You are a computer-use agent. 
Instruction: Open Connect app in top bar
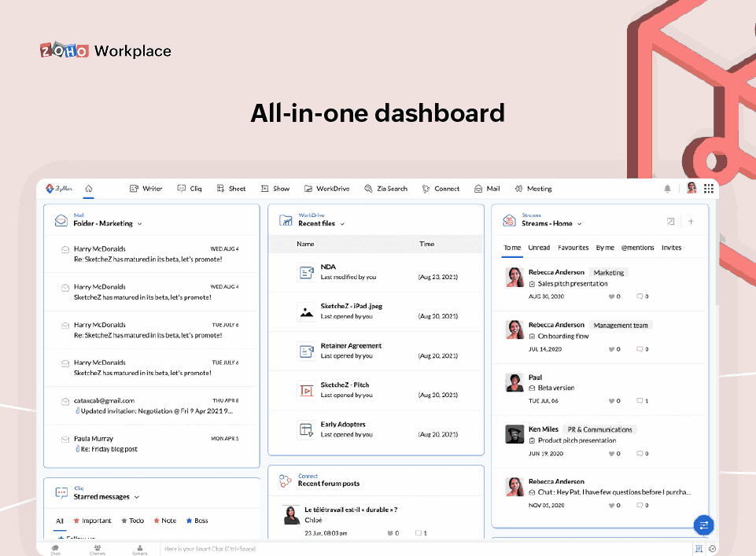pyautogui.click(x=441, y=189)
